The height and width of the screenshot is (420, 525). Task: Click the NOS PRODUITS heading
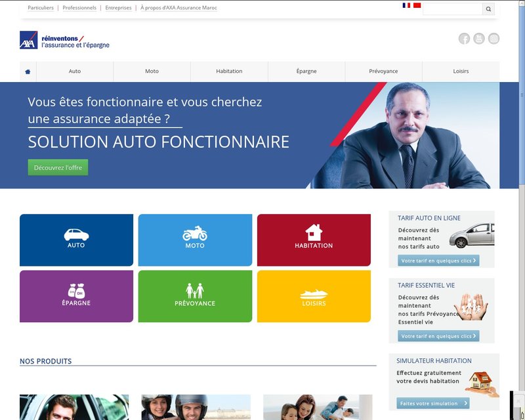pos(45,361)
